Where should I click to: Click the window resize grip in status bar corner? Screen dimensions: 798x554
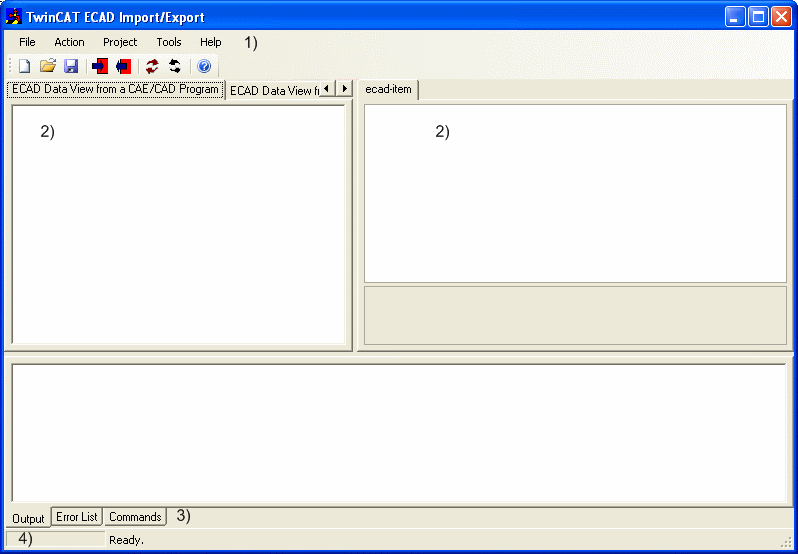point(786,541)
